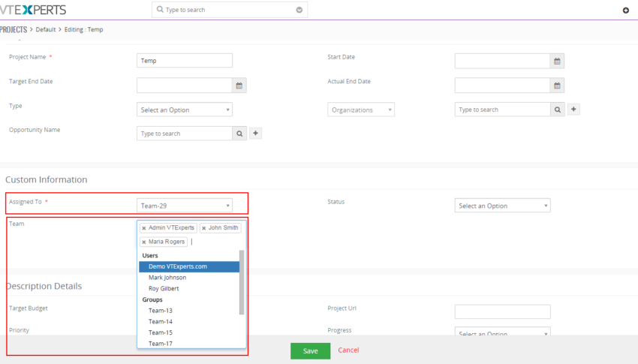Click Opportunity Name search magnifier icon
The image size is (638, 364).
tap(239, 134)
